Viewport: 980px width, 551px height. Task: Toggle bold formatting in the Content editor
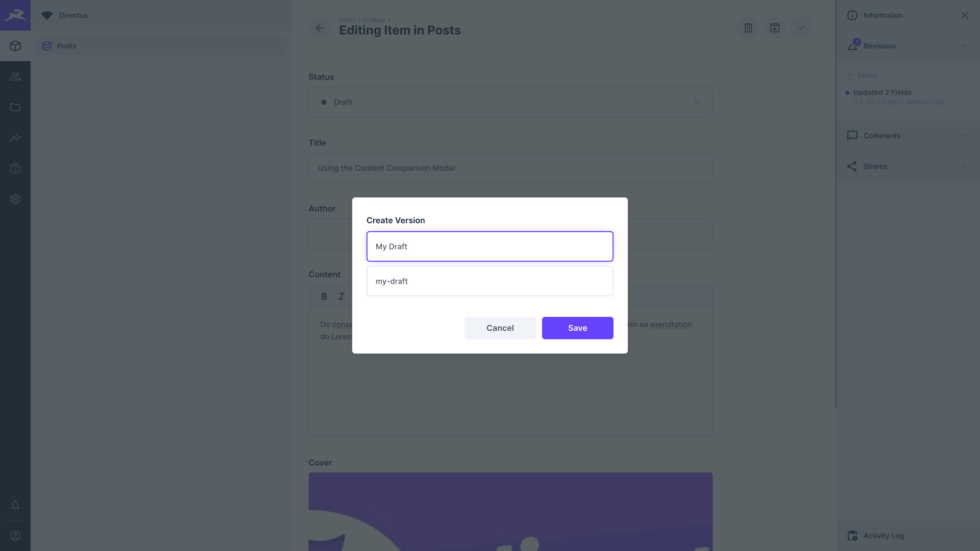pos(324,296)
